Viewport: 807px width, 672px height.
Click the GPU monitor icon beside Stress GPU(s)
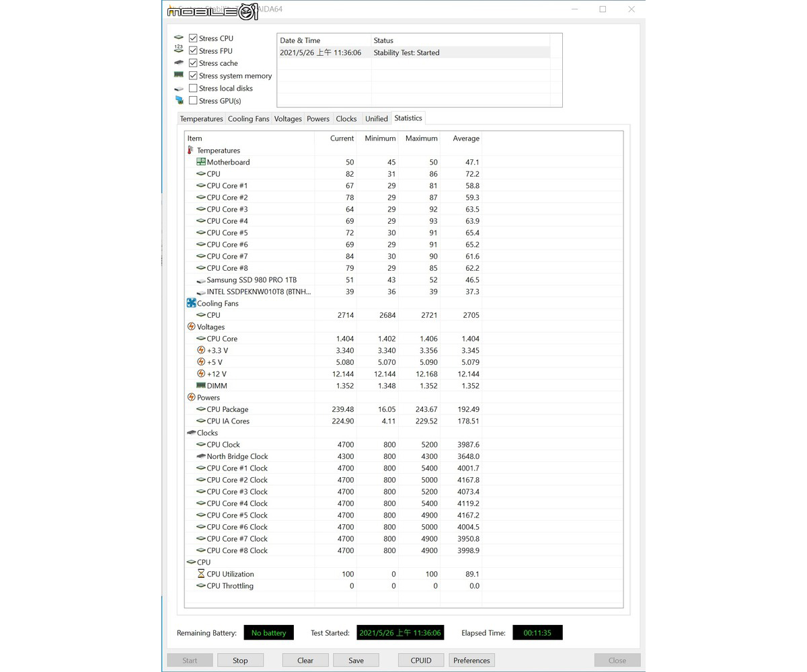click(x=179, y=101)
